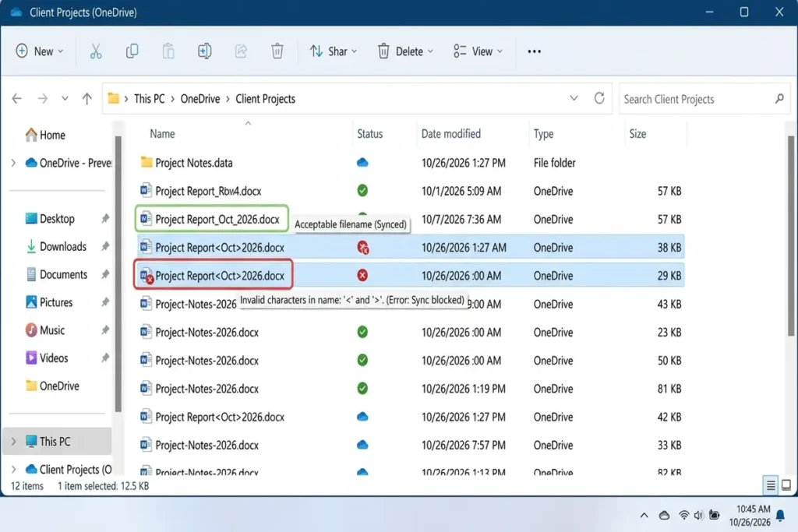This screenshot has width=798, height=532.
Task: Open the volume speaker tray icon
Action: pos(699,515)
